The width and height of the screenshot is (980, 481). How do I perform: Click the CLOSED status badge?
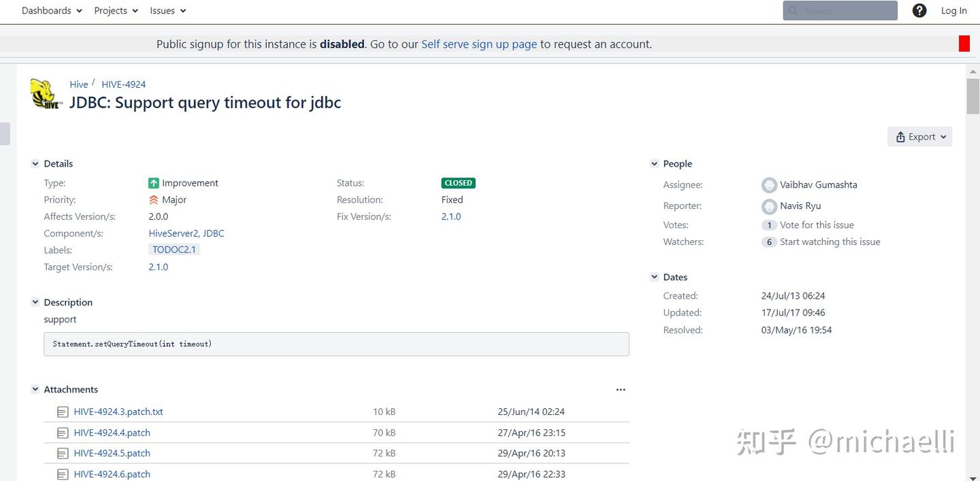(x=457, y=182)
